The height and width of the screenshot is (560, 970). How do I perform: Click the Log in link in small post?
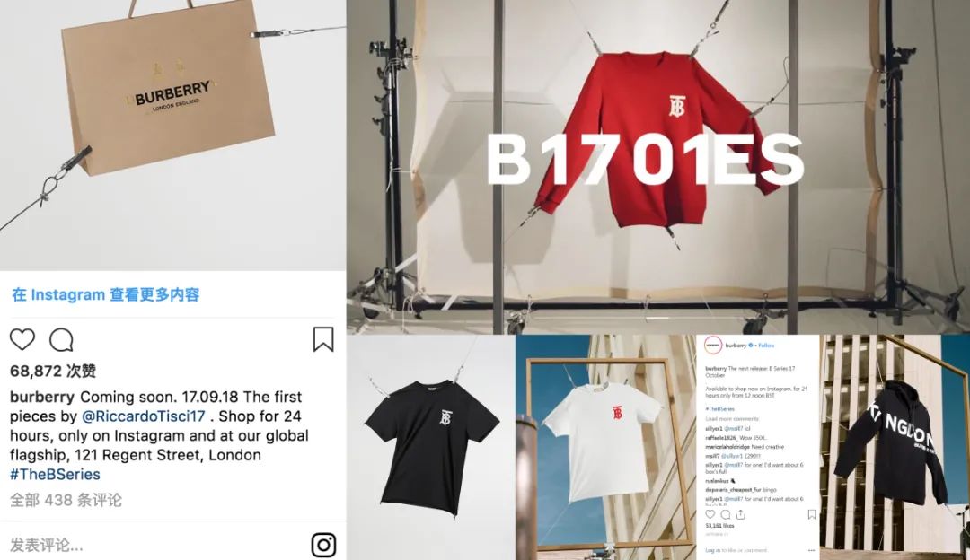[712, 550]
